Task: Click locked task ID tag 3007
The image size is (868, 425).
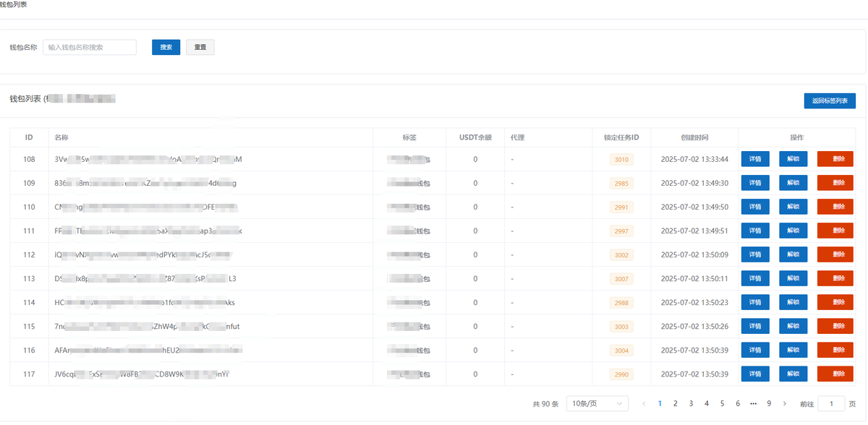Action: pos(621,278)
